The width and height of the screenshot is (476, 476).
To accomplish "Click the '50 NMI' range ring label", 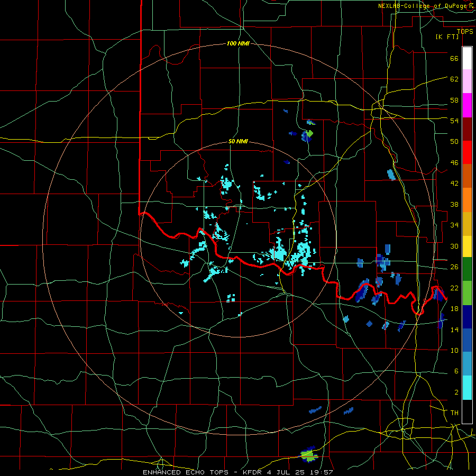I will [238, 141].
